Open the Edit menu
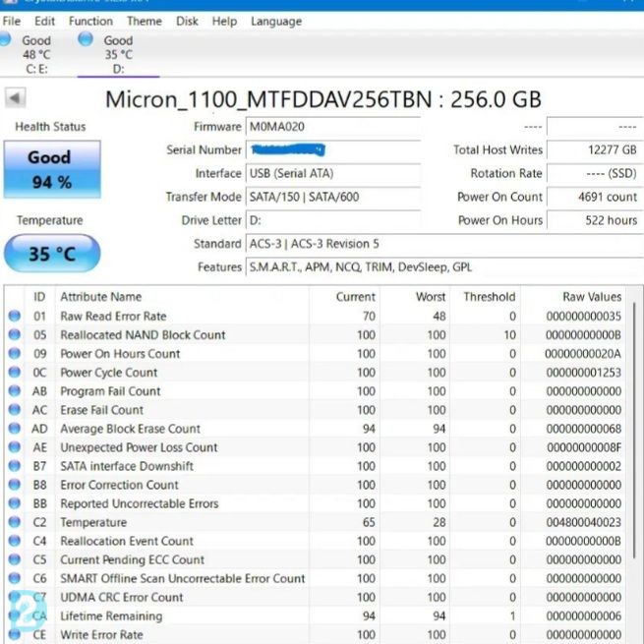 tap(44, 21)
